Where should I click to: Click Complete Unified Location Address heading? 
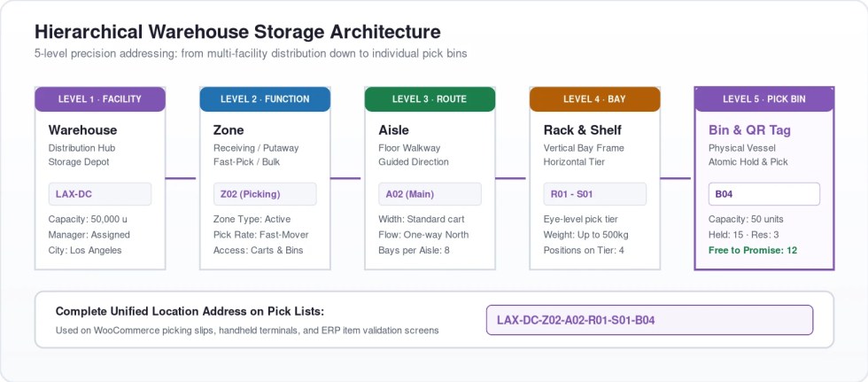pyautogui.click(x=190, y=312)
